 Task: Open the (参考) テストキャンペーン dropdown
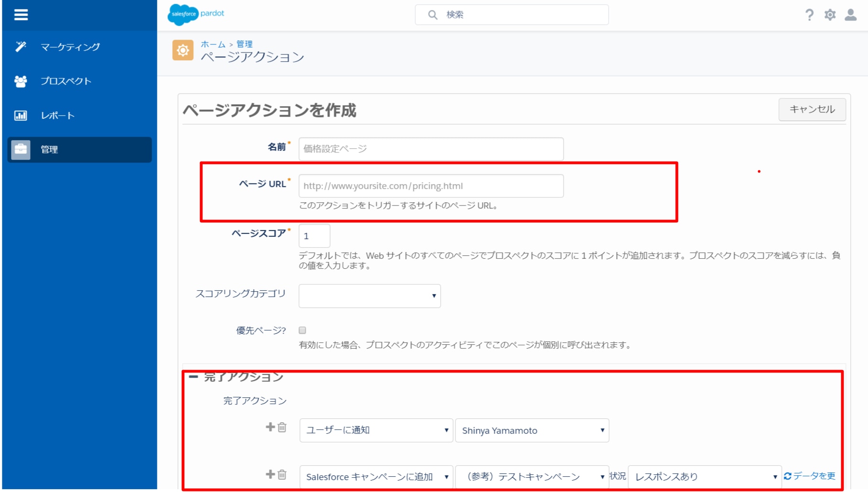532,477
